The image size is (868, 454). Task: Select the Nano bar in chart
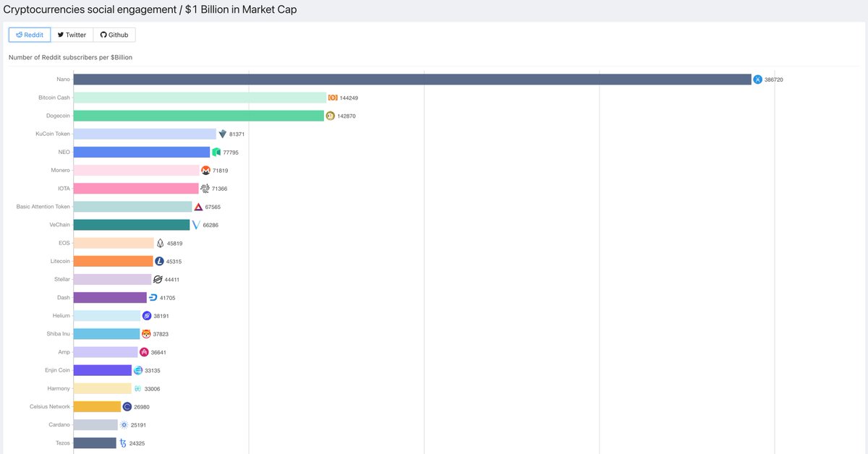412,80
